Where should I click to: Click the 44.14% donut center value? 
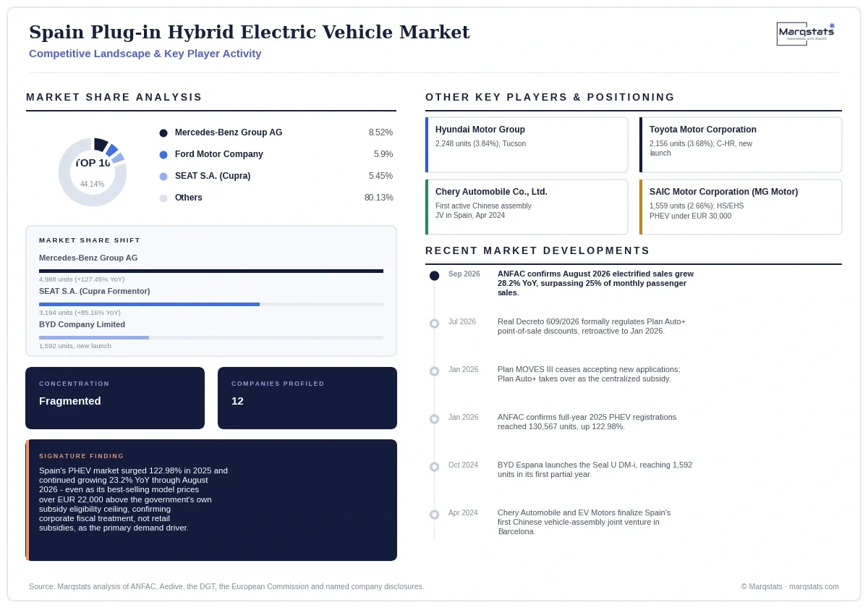(x=92, y=184)
